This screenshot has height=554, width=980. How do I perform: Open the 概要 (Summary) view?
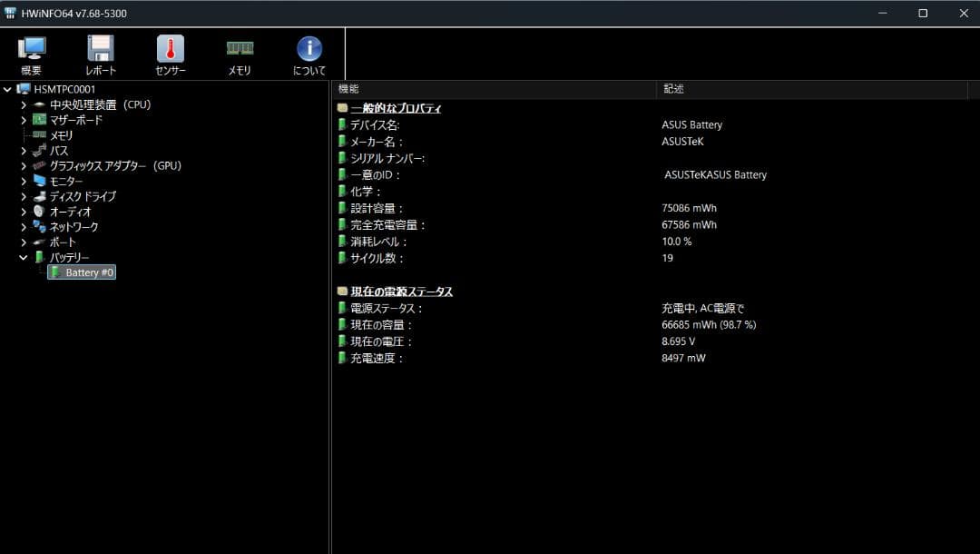(x=32, y=53)
